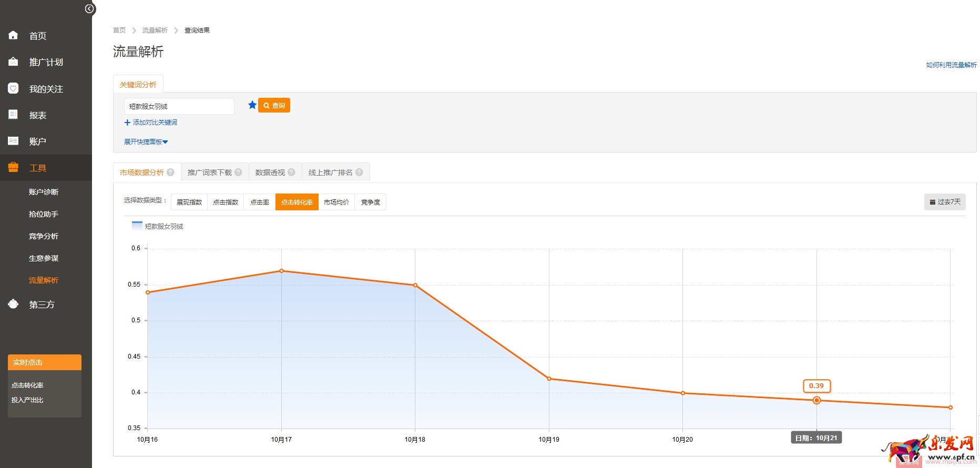Collapse the left sidebar with arrow icon
The width and height of the screenshot is (980, 468).
point(90,9)
